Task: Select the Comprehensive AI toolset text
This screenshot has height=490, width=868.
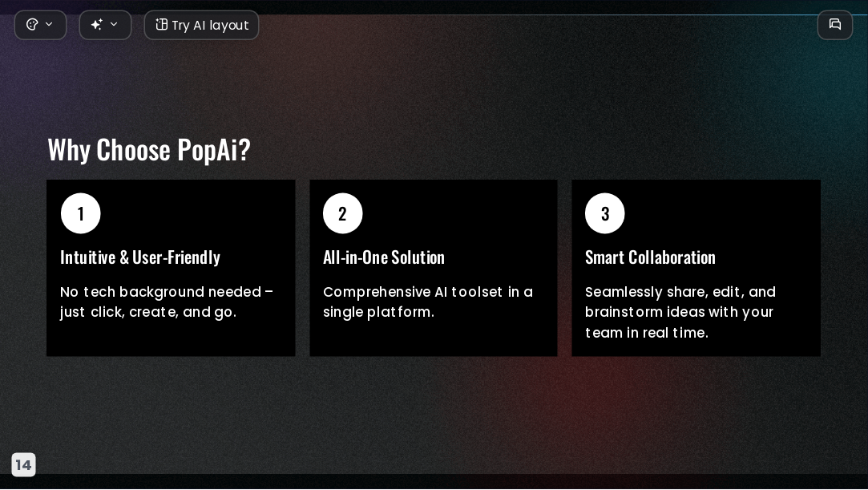Action: click(428, 302)
